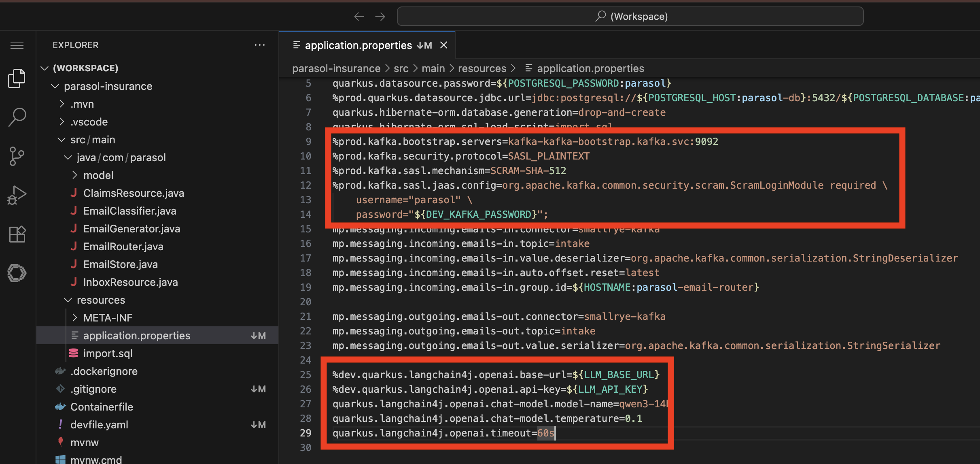Open the application menu hamburger icon
Screen dimensions: 980x464
tap(17, 45)
